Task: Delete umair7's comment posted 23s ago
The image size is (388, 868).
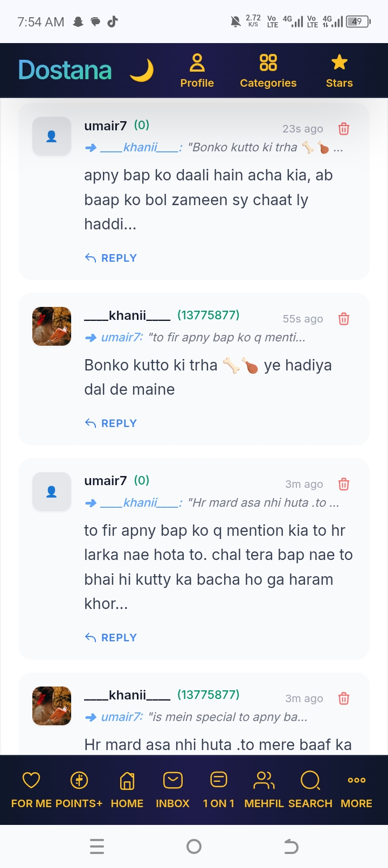Action: [x=344, y=129]
